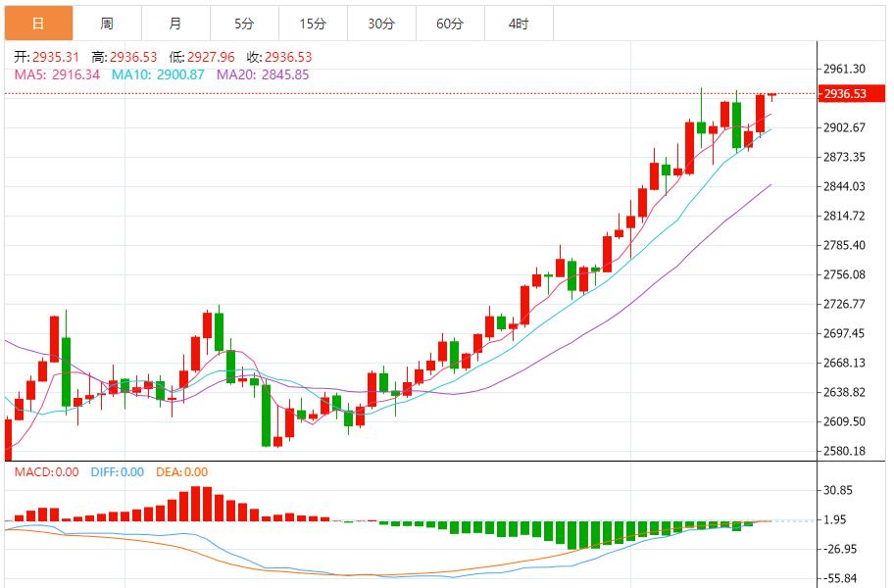Click the MACD indicator label
This screenshot has width=894, height=588.
point(46,472)
